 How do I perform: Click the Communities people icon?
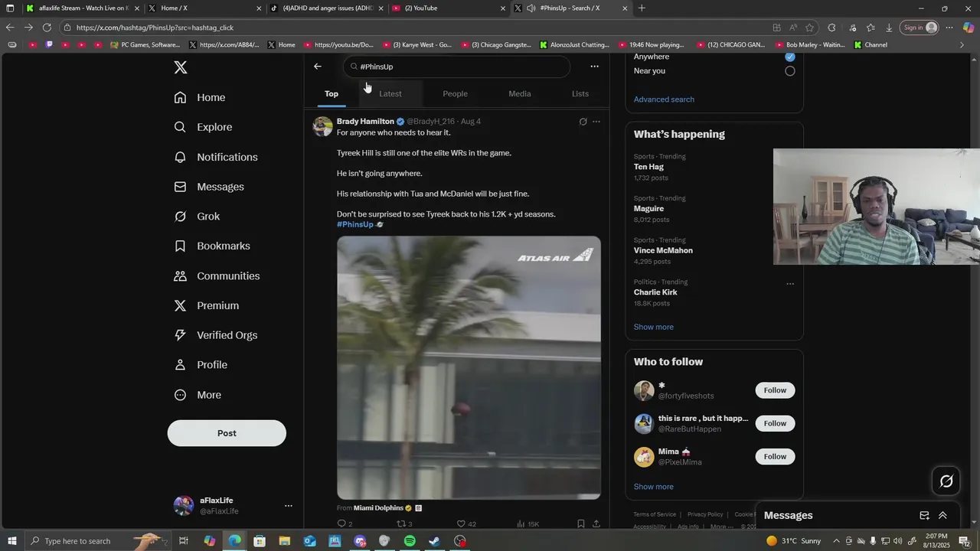pos(181,275)
